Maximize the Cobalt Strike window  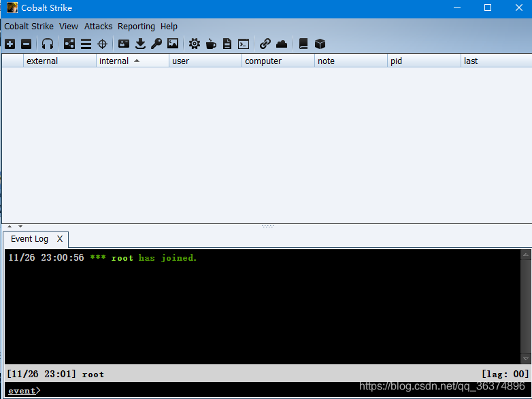pos(488,7)
